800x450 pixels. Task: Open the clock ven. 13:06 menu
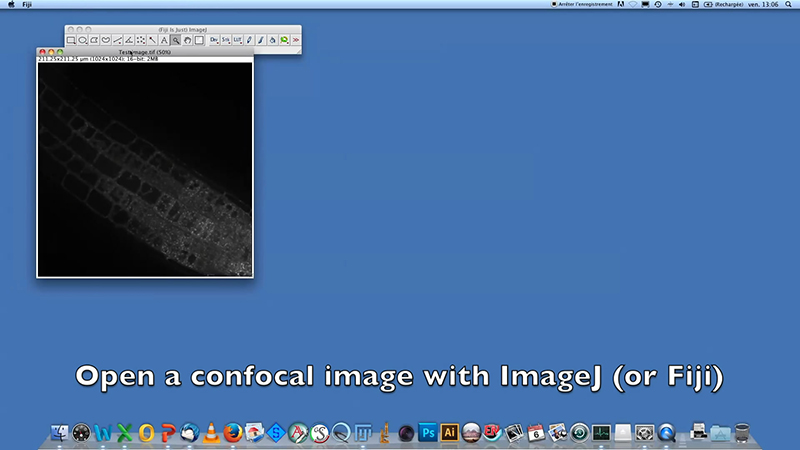point(763,5)
